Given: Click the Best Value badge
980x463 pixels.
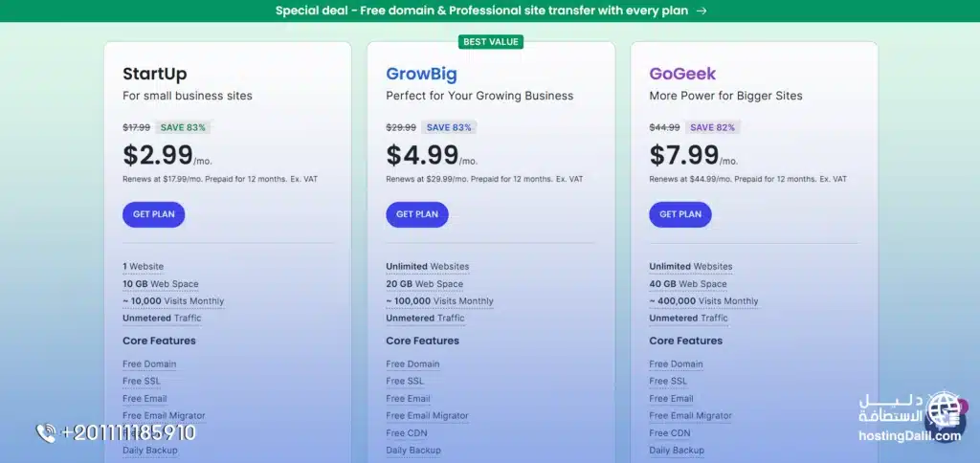Looking at the screenshot, I should tap(492, 41).
